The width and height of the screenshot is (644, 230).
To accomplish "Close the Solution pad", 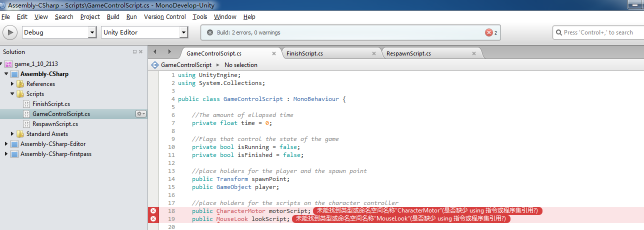I will (141, 52).
